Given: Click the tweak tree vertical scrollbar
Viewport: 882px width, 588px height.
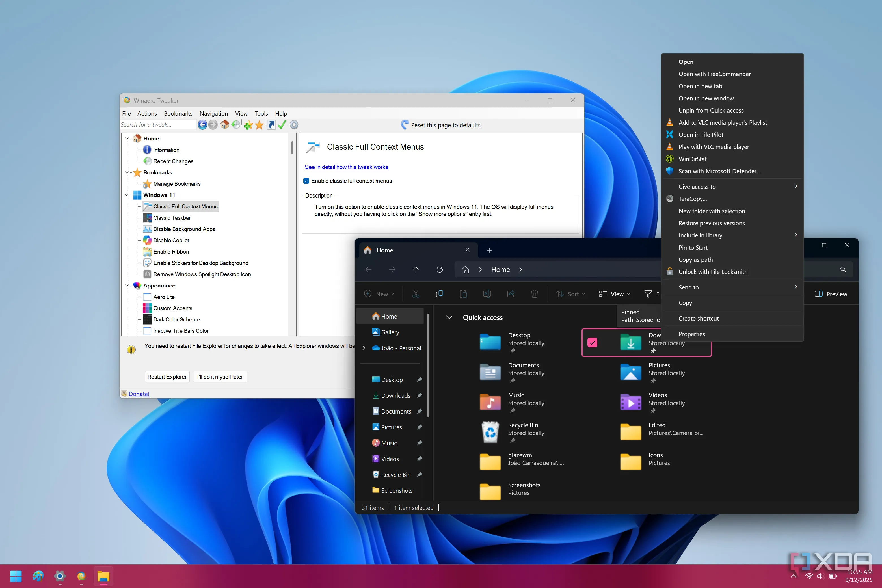Looking at the screenshot, I should 292,148.
